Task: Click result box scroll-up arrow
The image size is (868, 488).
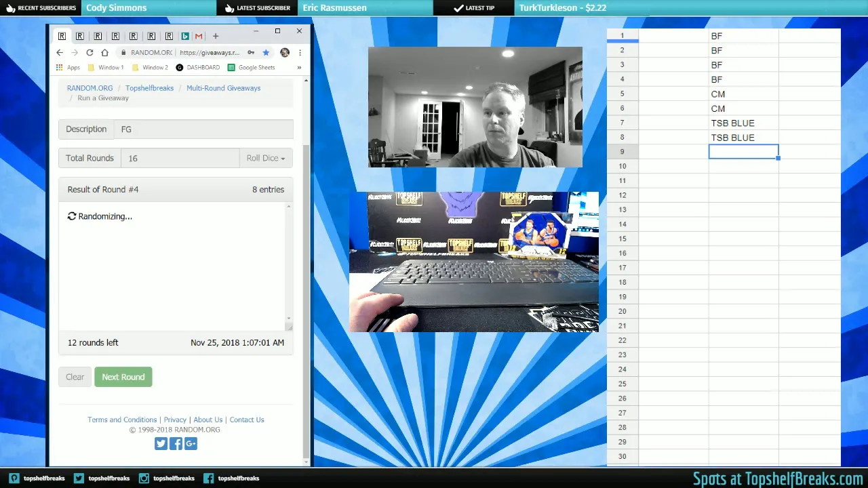Action: coord(289,206)
